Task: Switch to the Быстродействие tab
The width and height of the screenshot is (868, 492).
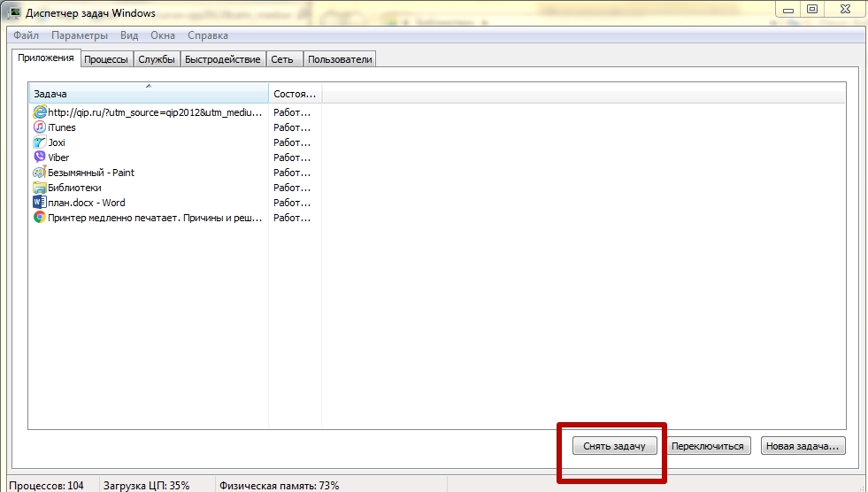Action: (x=224, y=59)
